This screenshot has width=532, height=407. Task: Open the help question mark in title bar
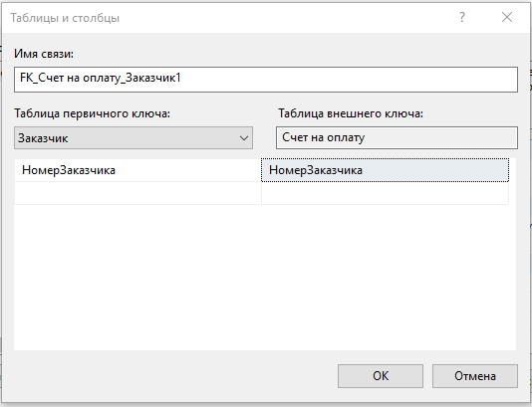pos(462,17)
